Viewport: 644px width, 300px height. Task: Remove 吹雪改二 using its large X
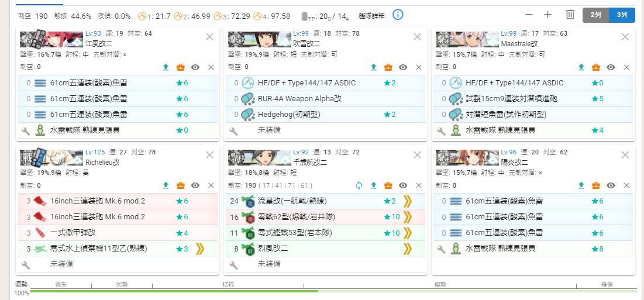(x=417, y=36)
